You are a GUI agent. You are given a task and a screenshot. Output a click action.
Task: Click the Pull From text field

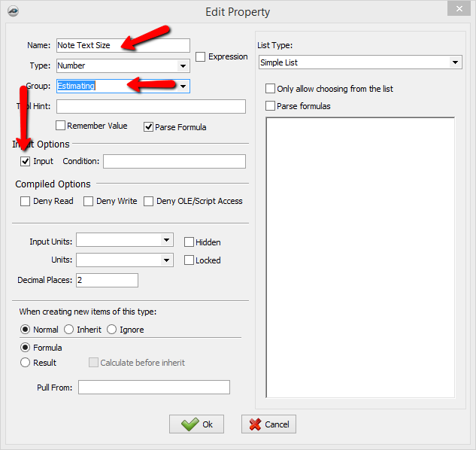154,387
